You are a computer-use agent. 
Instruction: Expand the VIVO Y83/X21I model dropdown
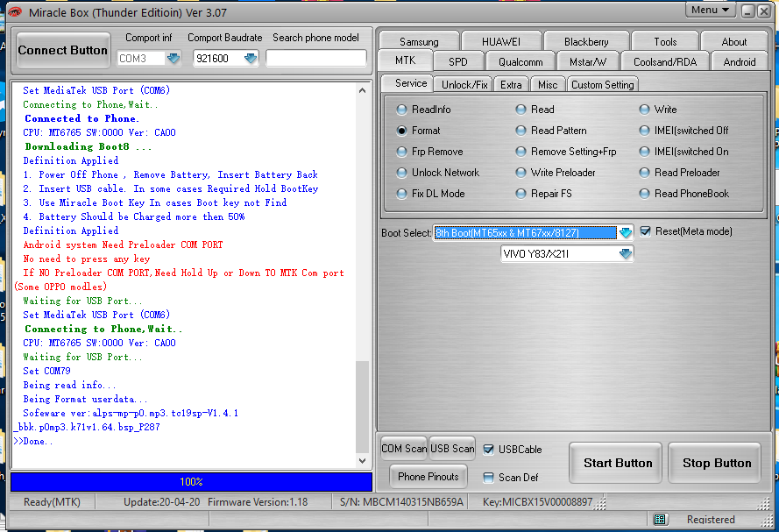tap(626, 254)
